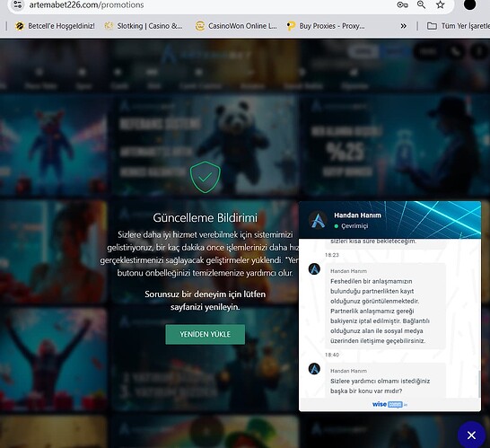Image resolution: width=490 pixels, height=448 pixels.
Task: Click Handan Hanım's chat header avatar
Action: pyautogui.click(x=318, y=219)
